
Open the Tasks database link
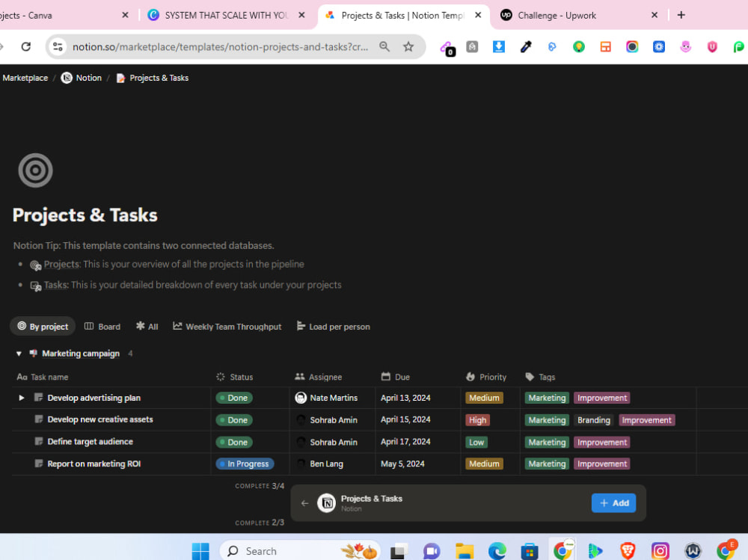click(56, 285)
